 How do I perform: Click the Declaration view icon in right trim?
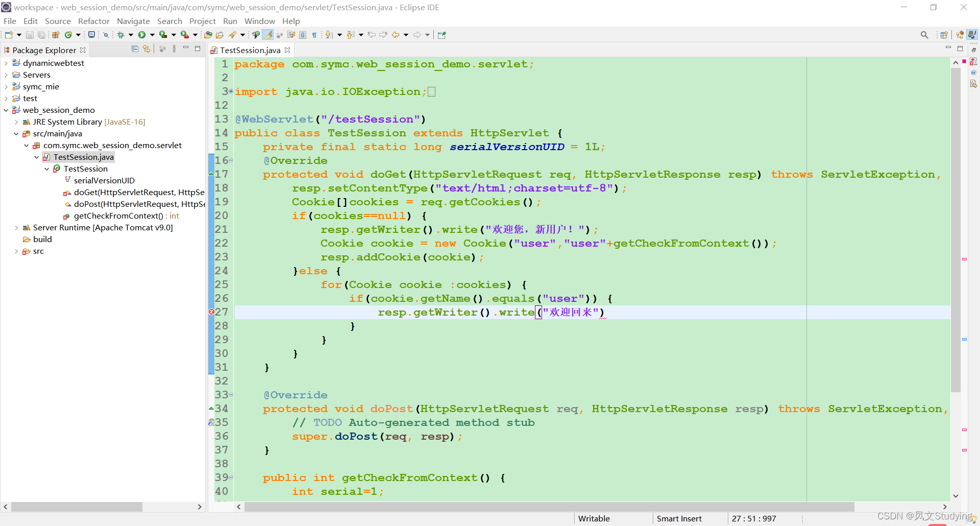coord(974,84)
